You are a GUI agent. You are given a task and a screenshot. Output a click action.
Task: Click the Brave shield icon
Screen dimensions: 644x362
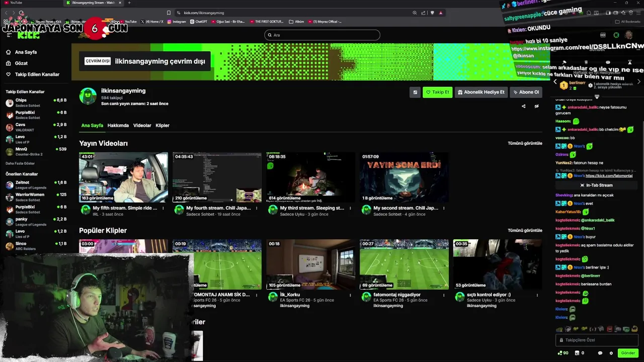432,13
